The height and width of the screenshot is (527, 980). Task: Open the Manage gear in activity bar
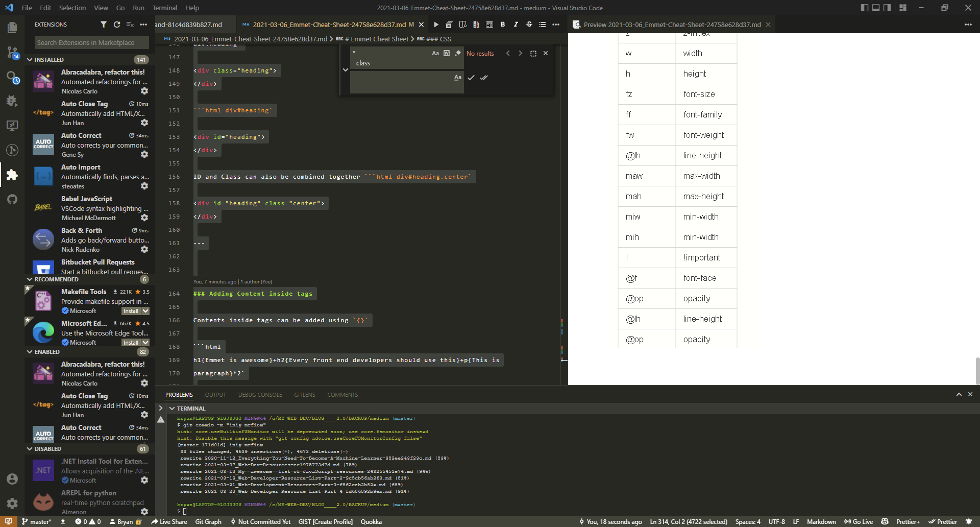pyautogui.click(x=12, y=504)
